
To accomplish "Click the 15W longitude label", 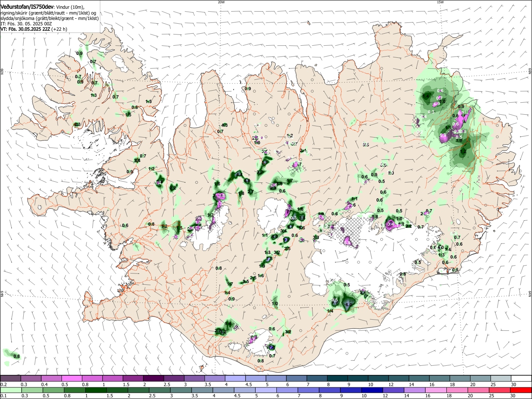I will click(x=440, y=2).
